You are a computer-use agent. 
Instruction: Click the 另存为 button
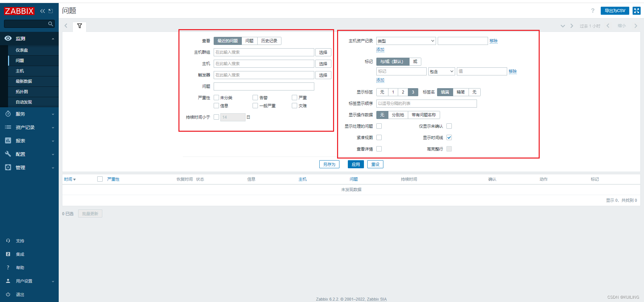click(x=329, y=164)
